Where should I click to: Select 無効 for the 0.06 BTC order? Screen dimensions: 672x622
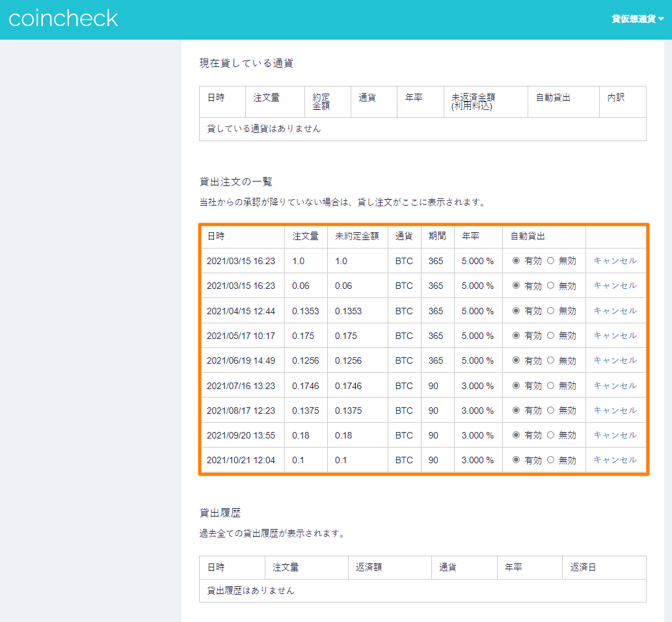tap(551, 286)
